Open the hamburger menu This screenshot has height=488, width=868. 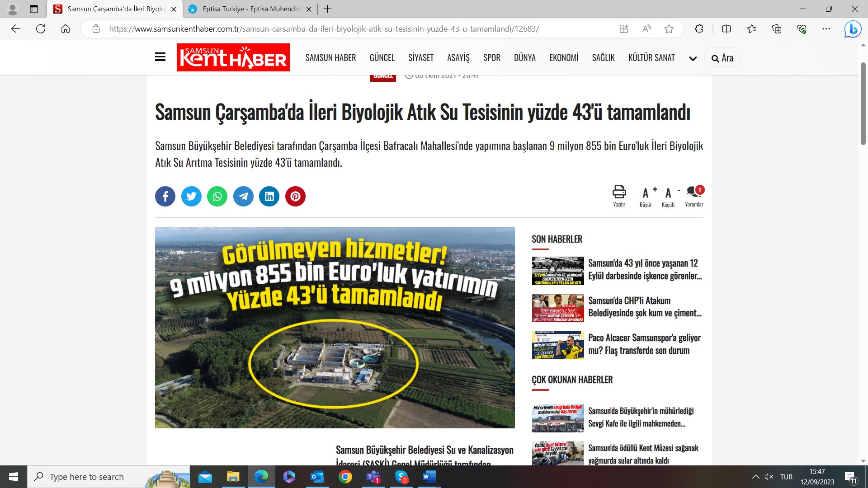click(160, 57)
